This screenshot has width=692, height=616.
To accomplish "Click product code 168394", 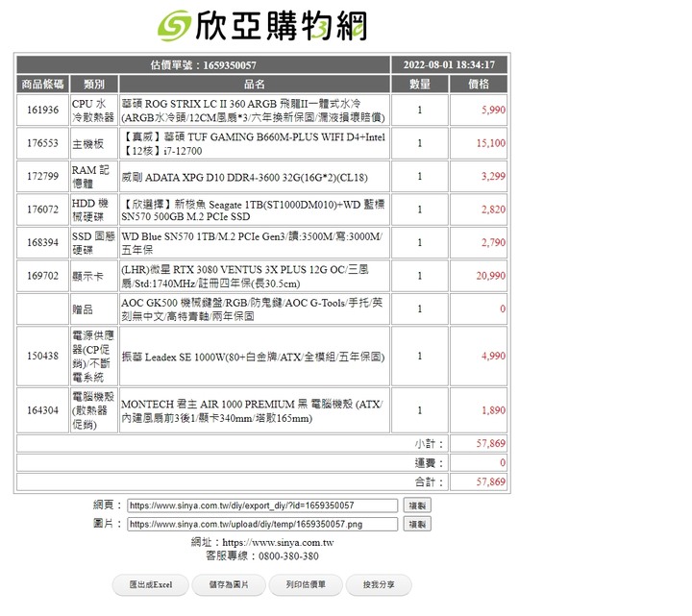I will pos(42,242).
